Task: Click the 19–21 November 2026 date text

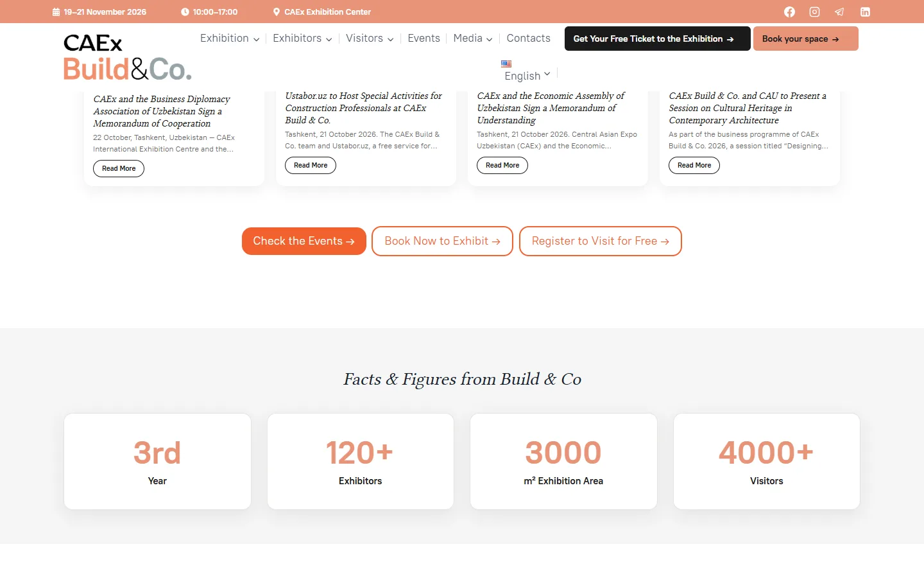Action: point(105,12)
